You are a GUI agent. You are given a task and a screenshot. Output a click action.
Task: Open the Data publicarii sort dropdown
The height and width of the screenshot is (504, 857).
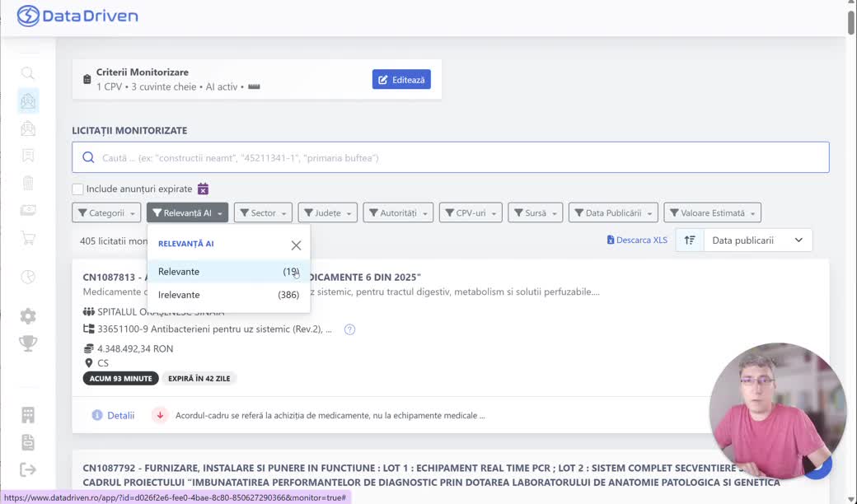pos(757,240)
